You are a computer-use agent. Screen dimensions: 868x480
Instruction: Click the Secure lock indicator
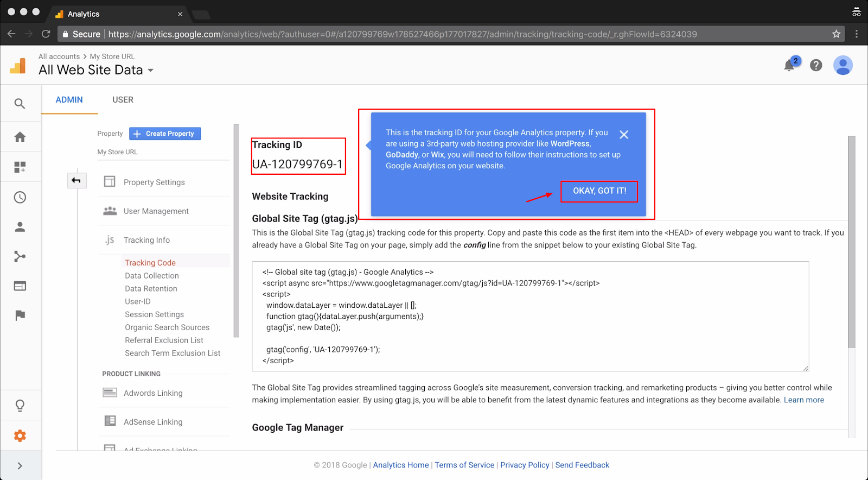coord(81,34)
